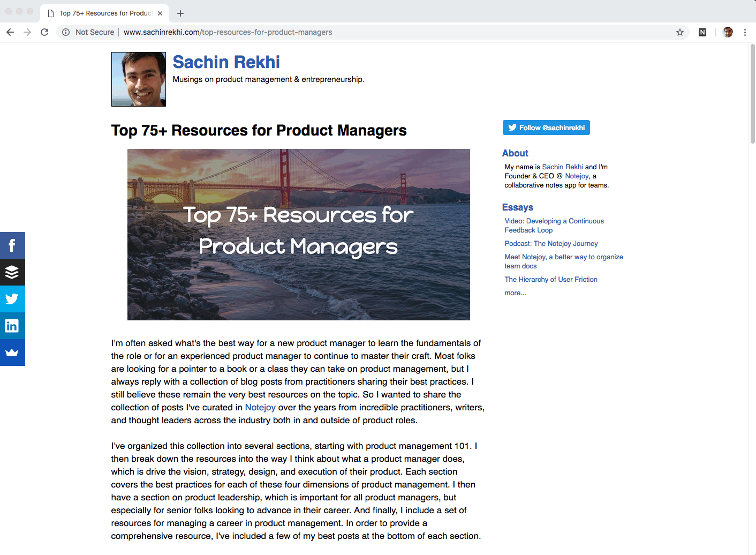This screenshot has width=756, height=555.
Task: Reload the current page
Action: point(44,32)
